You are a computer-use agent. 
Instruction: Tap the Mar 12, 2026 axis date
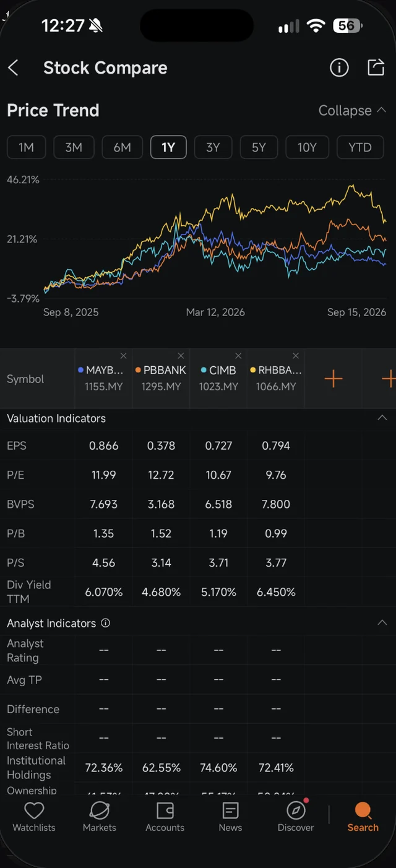point(215,312)
